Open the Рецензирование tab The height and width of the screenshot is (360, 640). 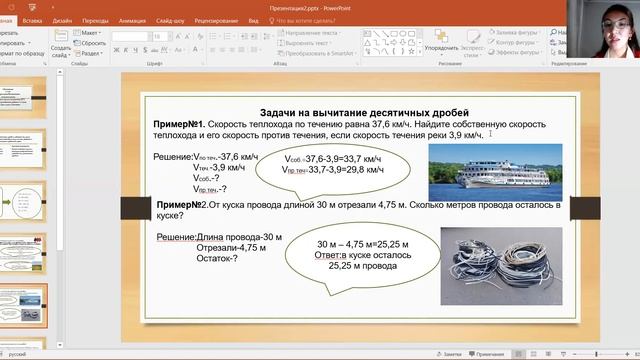216,20
